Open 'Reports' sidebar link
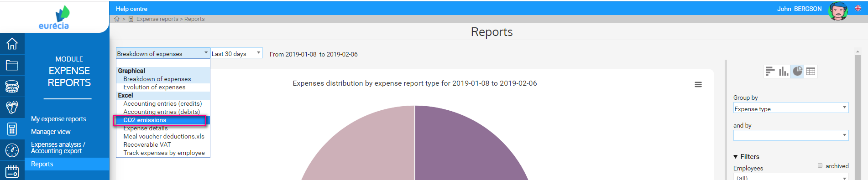The image size is (868, 180). [67, 164]
